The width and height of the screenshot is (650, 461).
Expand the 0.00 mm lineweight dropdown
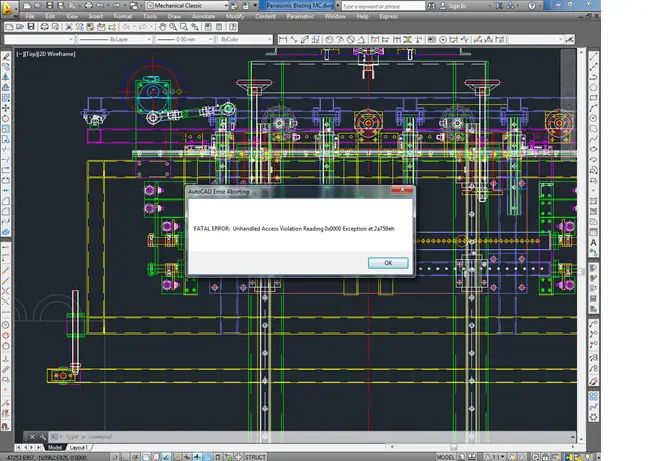tap(211, 39)
